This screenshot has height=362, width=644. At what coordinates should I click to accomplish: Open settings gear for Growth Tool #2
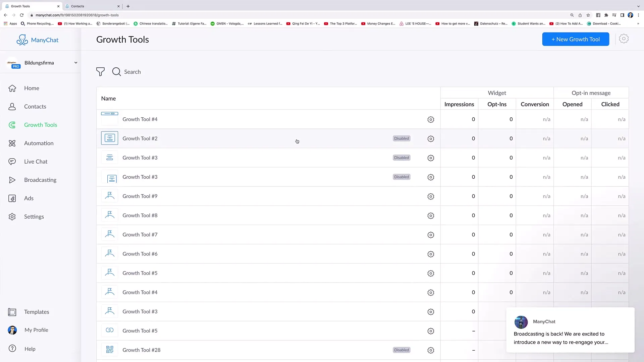tap(431, 139)
